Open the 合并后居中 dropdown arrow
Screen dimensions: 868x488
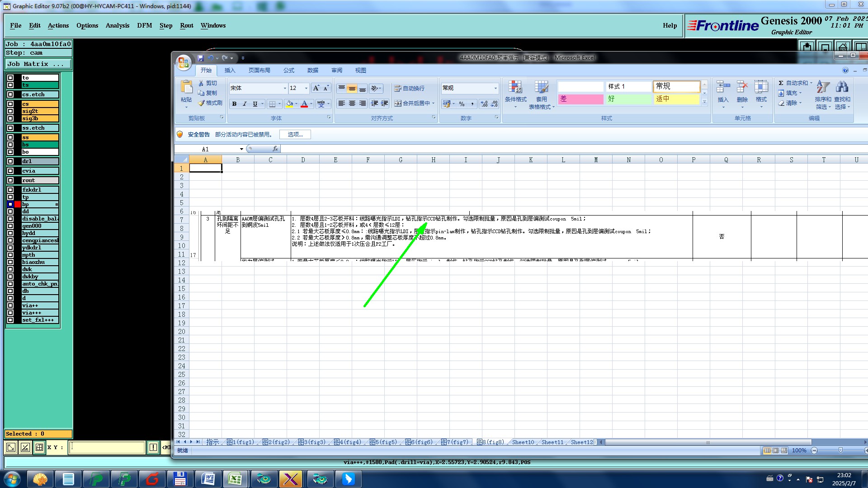[433, 103]
